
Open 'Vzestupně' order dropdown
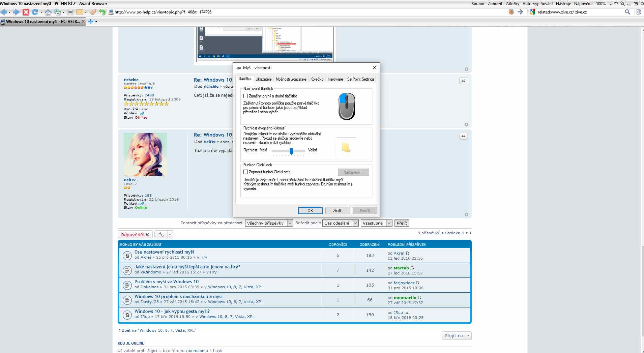[376, 223]
